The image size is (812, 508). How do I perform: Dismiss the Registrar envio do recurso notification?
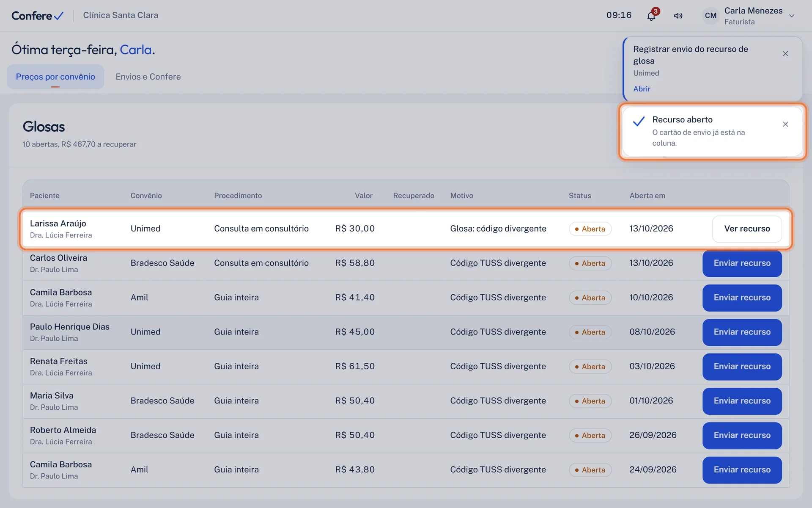click(785, 54)
